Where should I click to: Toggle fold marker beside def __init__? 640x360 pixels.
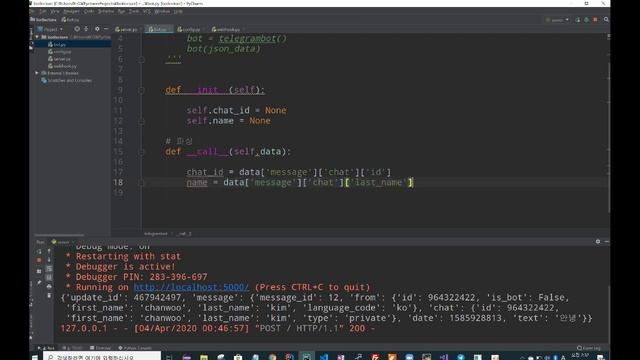(x=141, y=90)
